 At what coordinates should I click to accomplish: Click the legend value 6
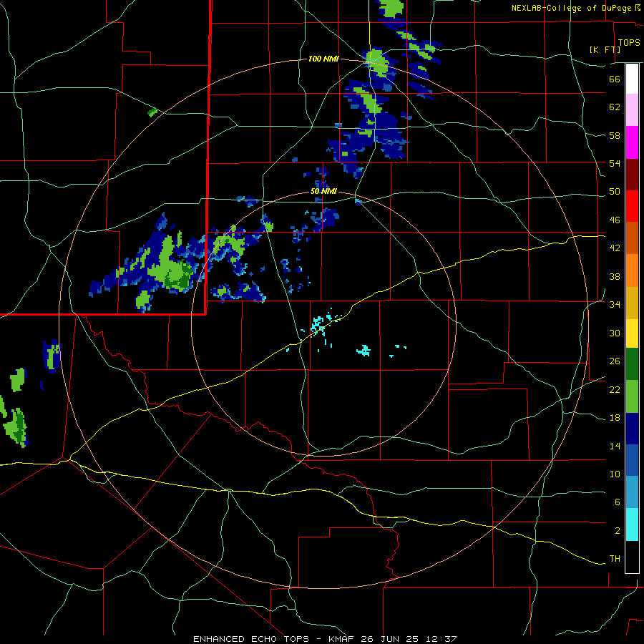[x=617, y=502]
